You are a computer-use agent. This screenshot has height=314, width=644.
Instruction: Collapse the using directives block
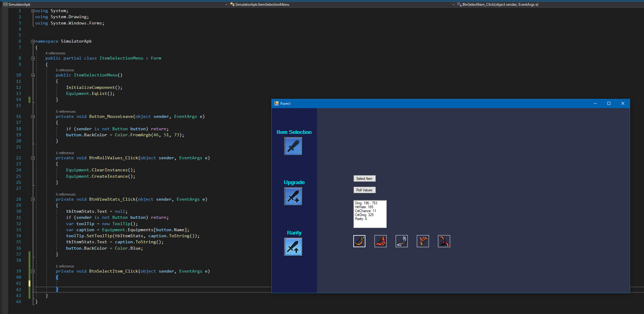pyautogui.click(x=33, y=11)
